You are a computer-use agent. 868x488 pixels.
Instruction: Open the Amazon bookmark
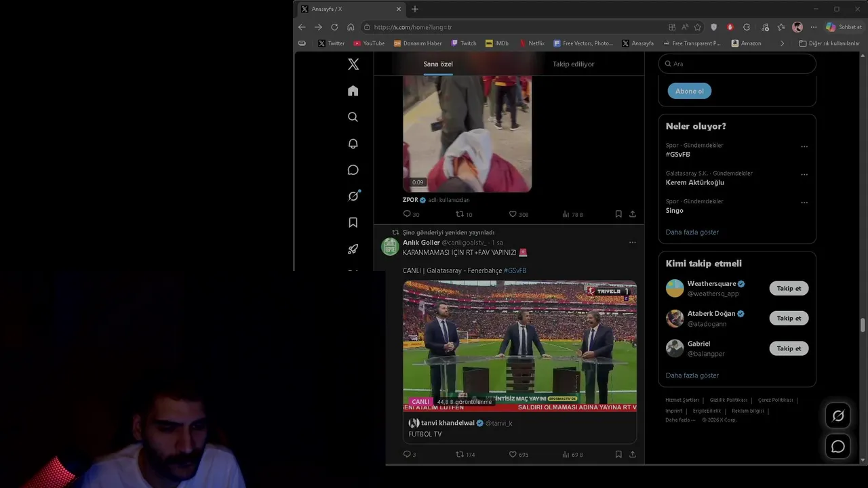(x=746, y=43)
